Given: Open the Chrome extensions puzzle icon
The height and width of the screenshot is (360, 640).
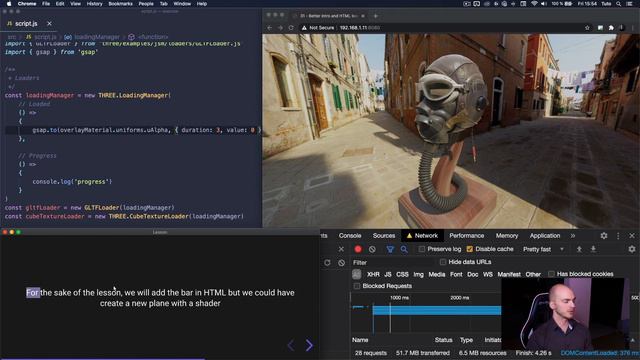Looking at the screenshot, I should coord(611,28).
